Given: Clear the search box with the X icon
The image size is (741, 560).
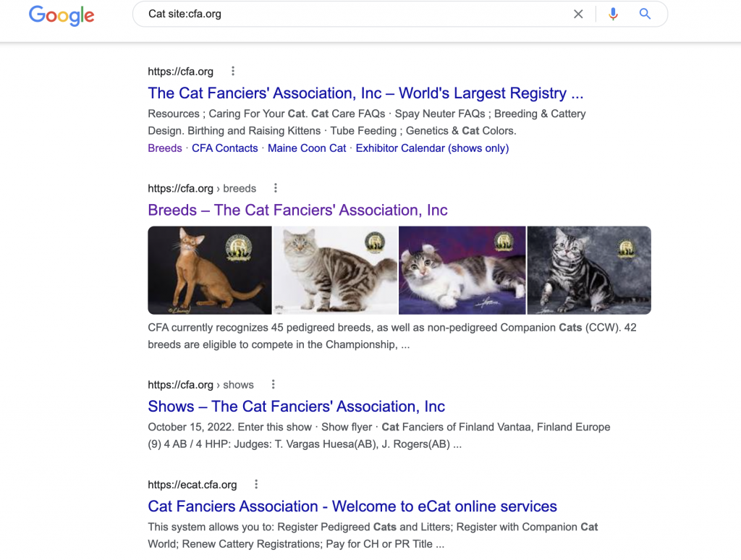Looking at the screenshot, I should point(578,14).
